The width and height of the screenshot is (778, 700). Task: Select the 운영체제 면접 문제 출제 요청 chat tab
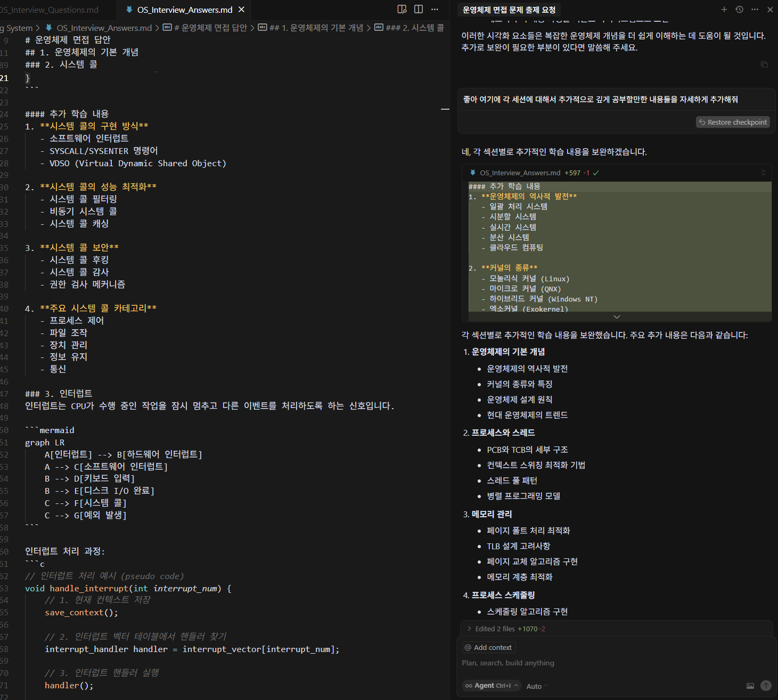pos(509,10)
